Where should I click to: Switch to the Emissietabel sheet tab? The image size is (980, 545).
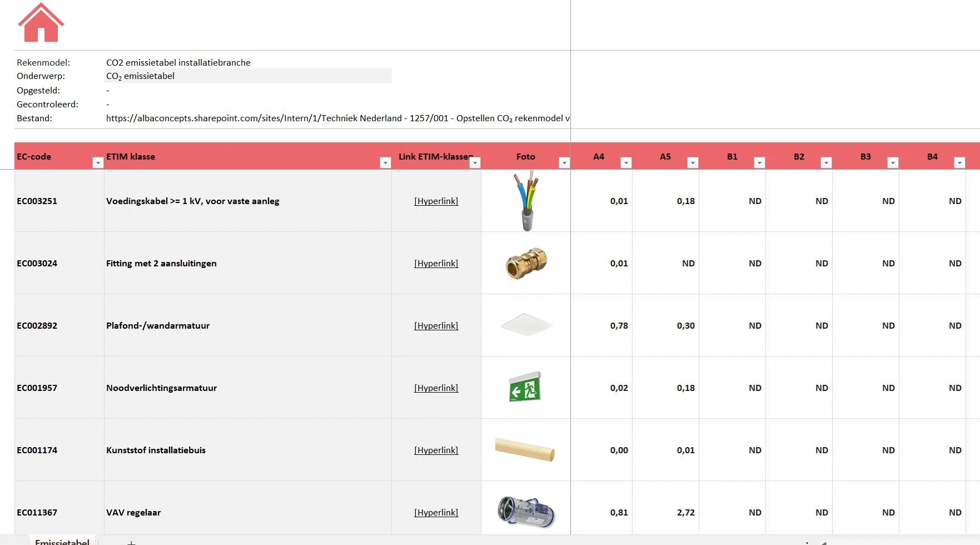point(62,541)
